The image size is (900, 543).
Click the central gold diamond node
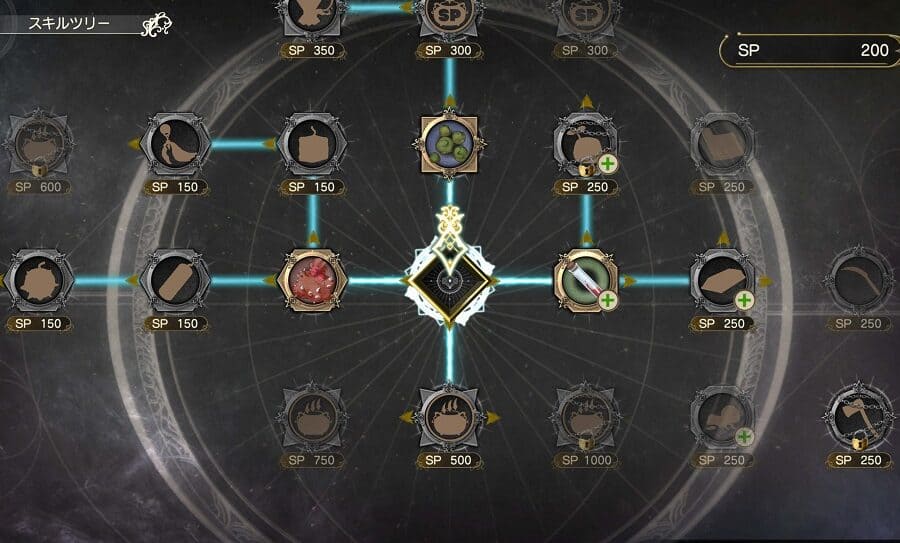point(449,281)
